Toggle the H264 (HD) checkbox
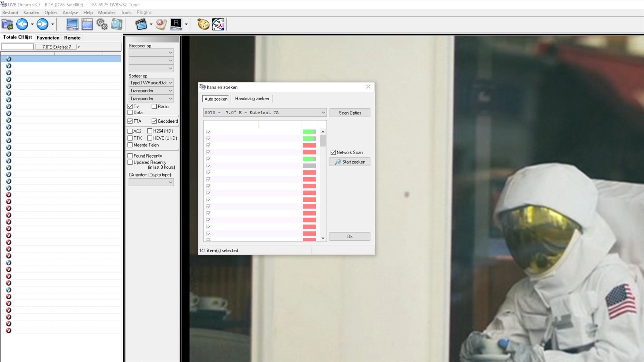 click(150, 131)
